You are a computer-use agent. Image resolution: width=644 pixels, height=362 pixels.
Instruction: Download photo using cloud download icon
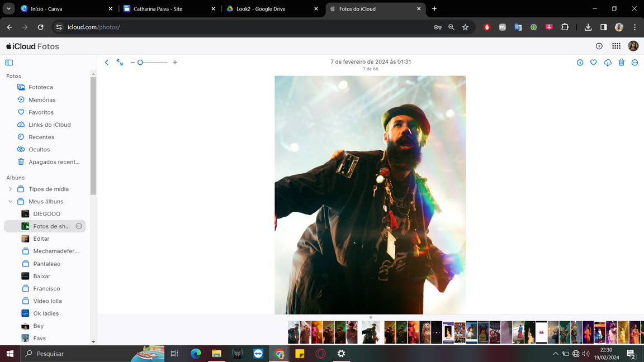coord(608,63)
